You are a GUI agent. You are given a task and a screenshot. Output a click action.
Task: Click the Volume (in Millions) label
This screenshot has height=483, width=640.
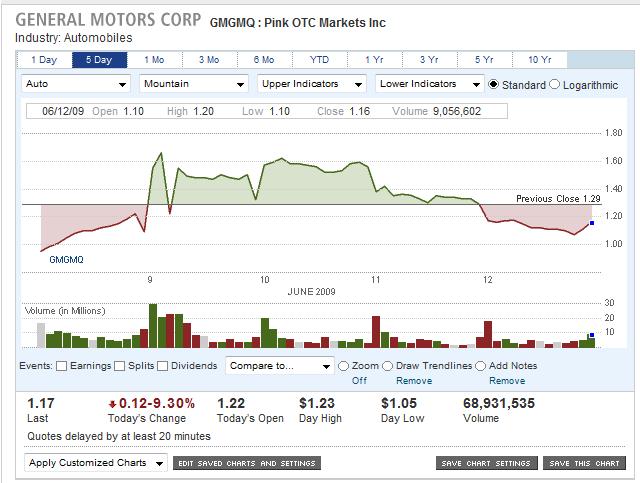65,311
